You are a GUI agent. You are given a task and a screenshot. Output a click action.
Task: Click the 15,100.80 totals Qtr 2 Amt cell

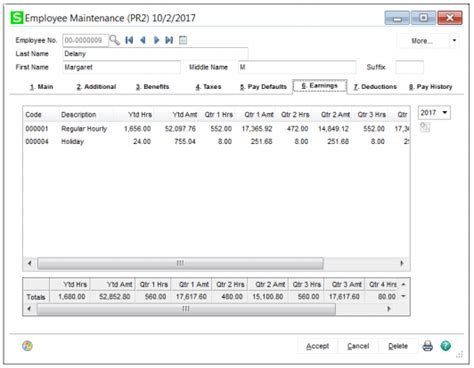point(268,297)
